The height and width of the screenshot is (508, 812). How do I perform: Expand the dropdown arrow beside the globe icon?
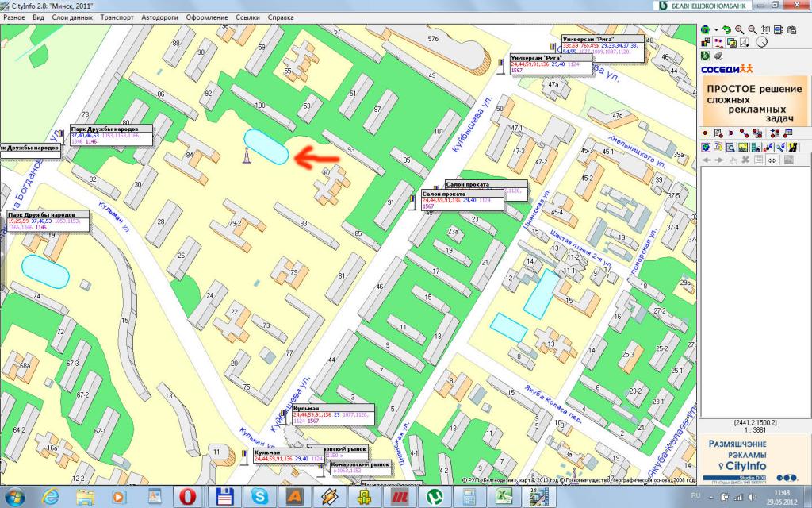point(716,29)
